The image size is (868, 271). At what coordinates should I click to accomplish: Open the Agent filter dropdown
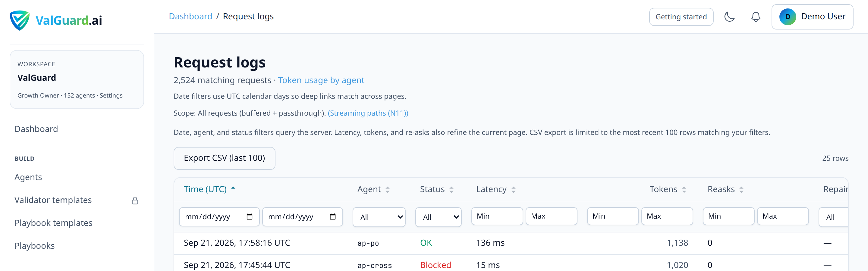(379, 217)
